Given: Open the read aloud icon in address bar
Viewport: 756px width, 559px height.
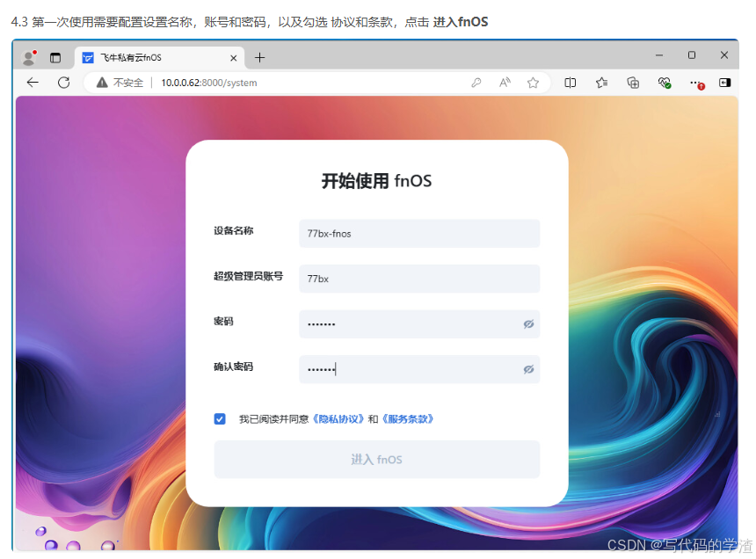Looking at the screenshot, I should point(504,82).
